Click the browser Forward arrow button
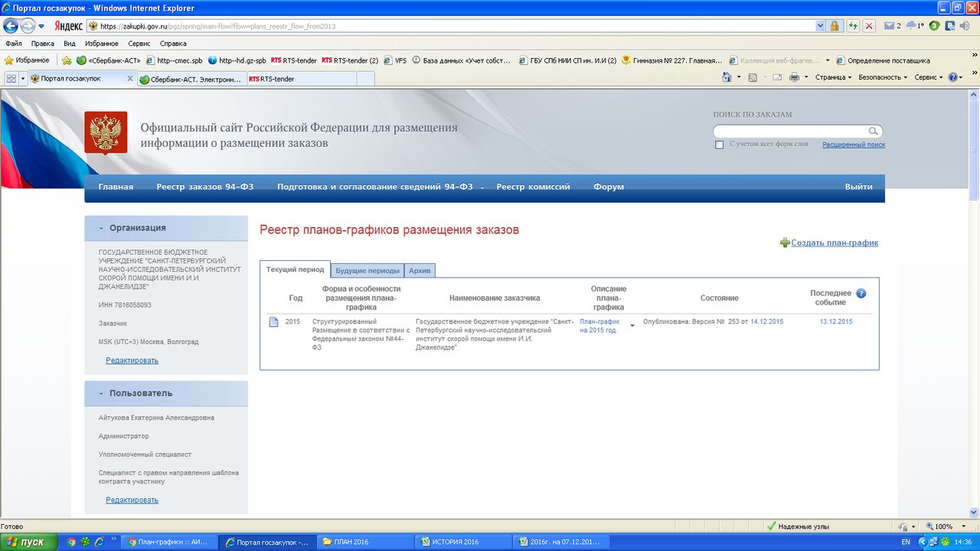 pyautogui.click(x=28, y=26)
